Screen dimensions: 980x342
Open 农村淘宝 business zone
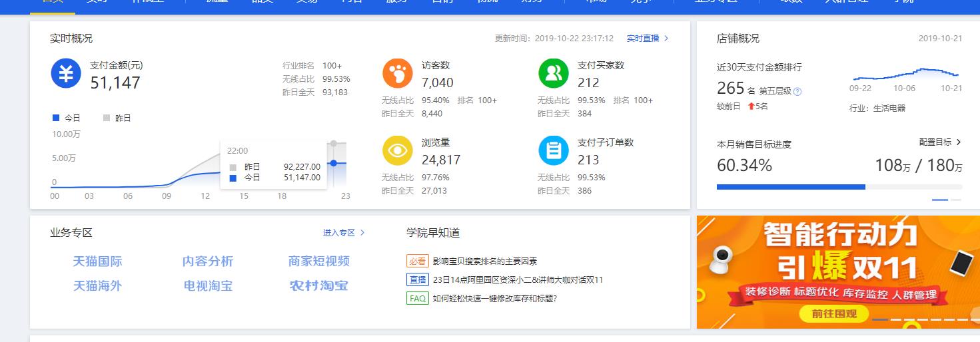[318, 286]
